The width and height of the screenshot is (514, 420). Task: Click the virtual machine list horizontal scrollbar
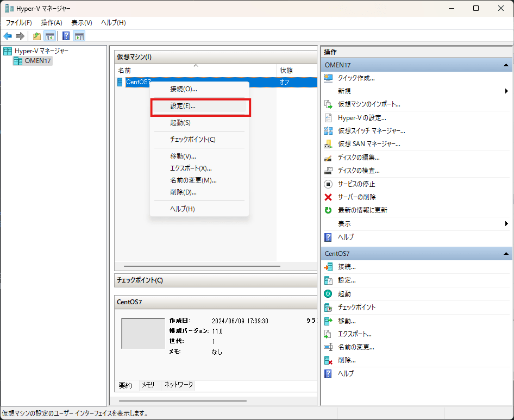(202, 266)
